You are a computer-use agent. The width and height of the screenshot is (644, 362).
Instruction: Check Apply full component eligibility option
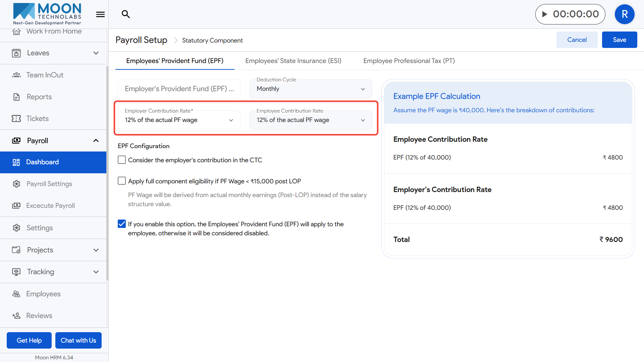pyautogui.click(x=122, y=181)
